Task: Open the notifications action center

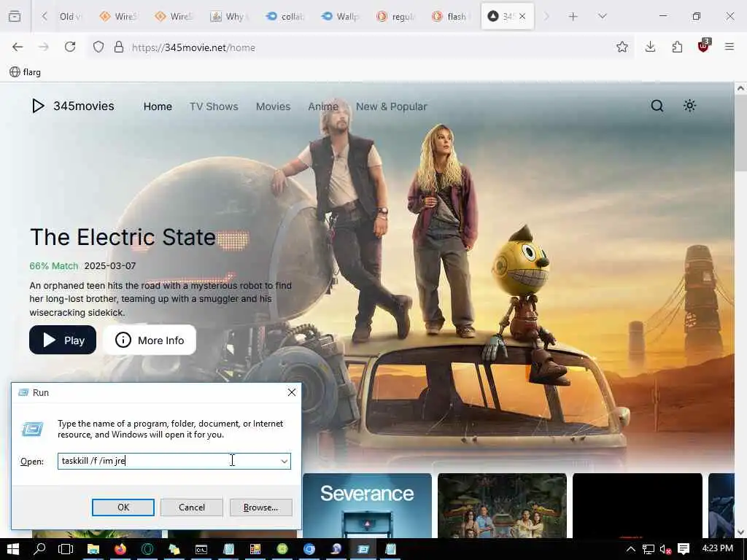Action: (684, 549)
